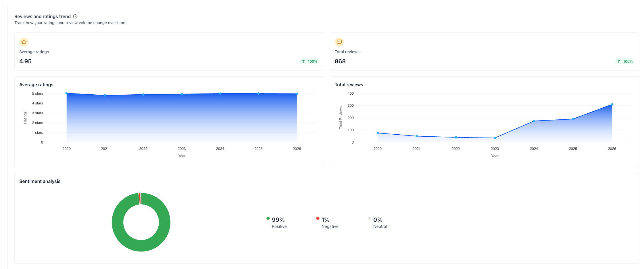644x269 pixels.
Task: Click the 2024 label under Average ratings chart
Action: click(220, 149)
